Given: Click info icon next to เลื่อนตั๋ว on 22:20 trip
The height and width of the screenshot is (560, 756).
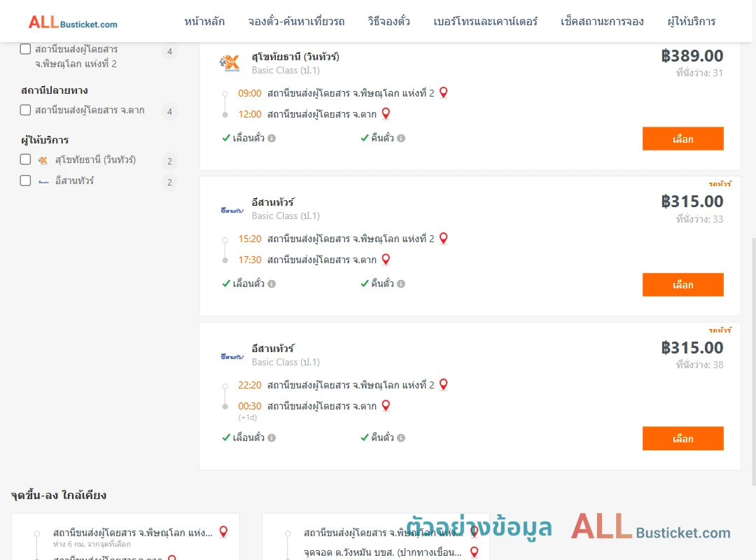Looking at the screenshot, I should (x=272, y=438).
